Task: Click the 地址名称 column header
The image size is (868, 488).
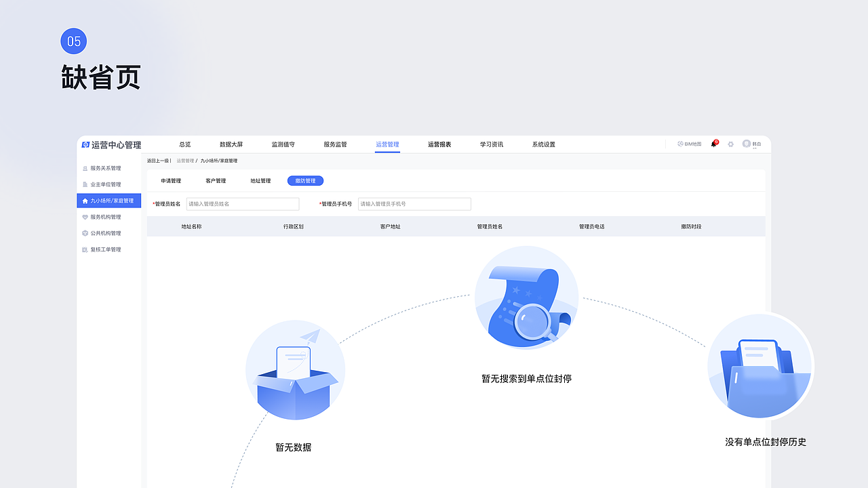Action: tap(191, 226)
